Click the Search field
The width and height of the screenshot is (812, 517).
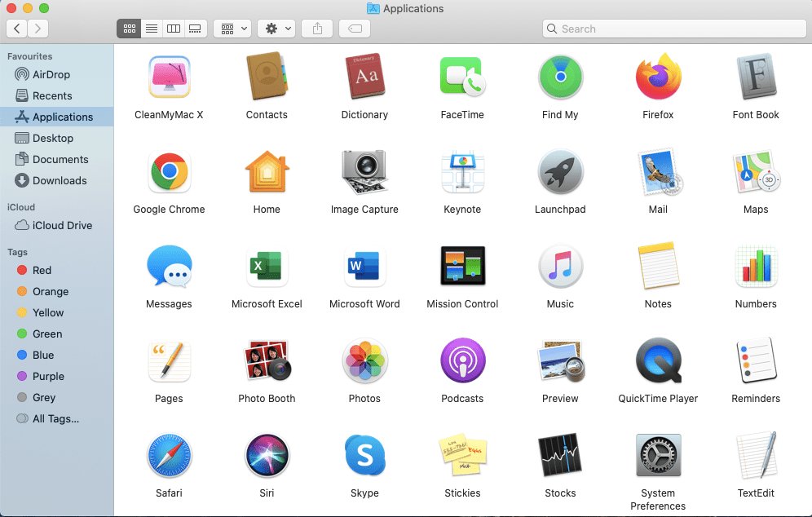tap(677, 29)
